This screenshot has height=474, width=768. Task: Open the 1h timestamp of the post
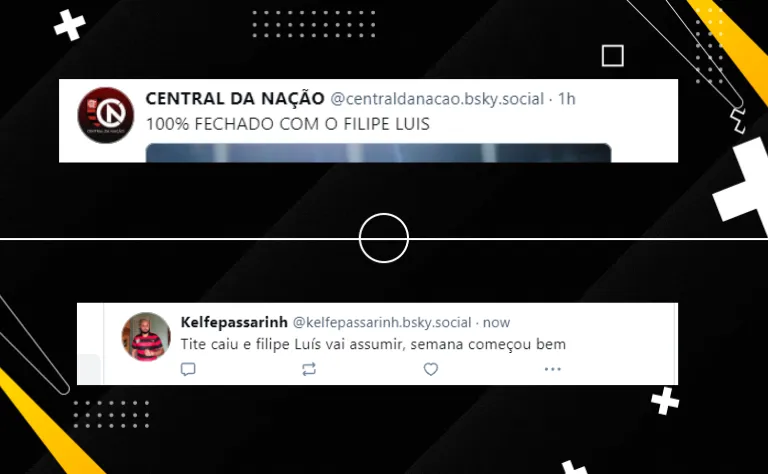click(567, 99)
